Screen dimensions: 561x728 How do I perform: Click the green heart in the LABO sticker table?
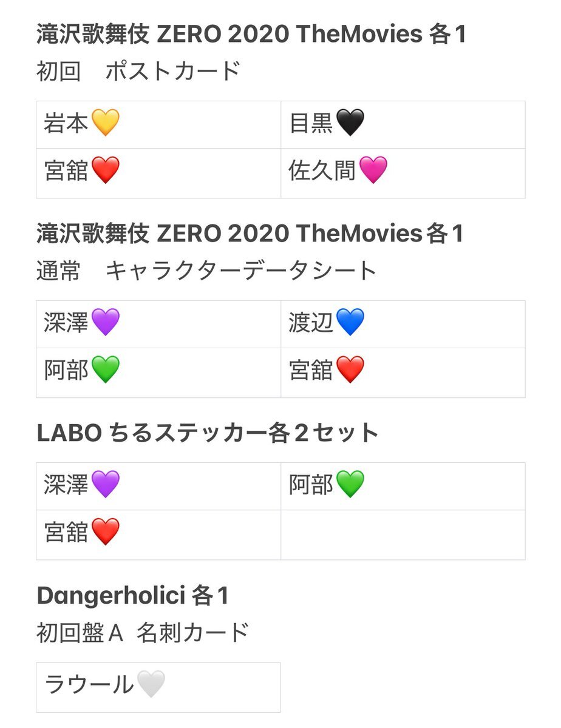350,485
